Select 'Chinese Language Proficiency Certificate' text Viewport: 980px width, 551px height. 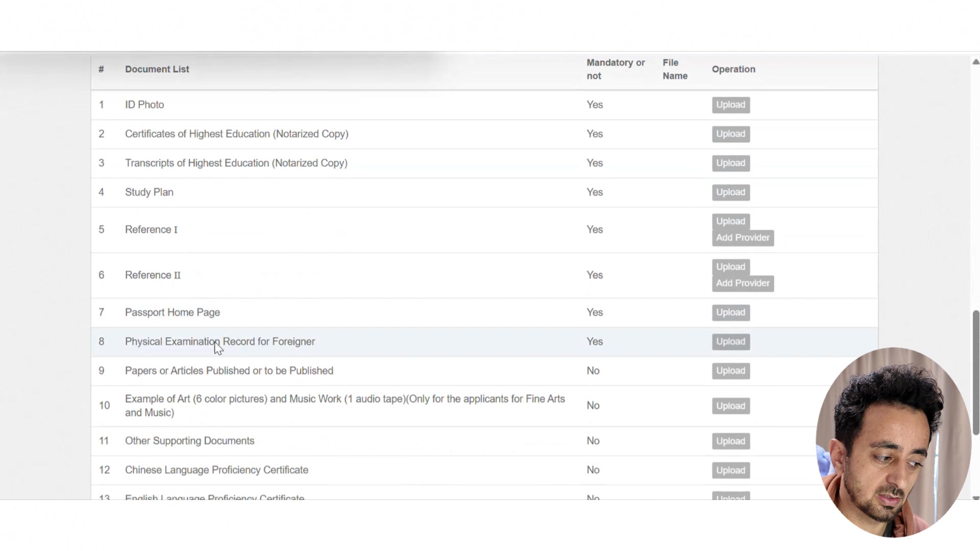(216, 470)
